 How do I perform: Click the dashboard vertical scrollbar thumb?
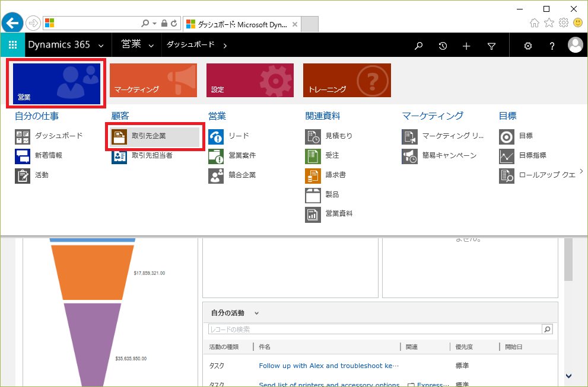[568, 259]
